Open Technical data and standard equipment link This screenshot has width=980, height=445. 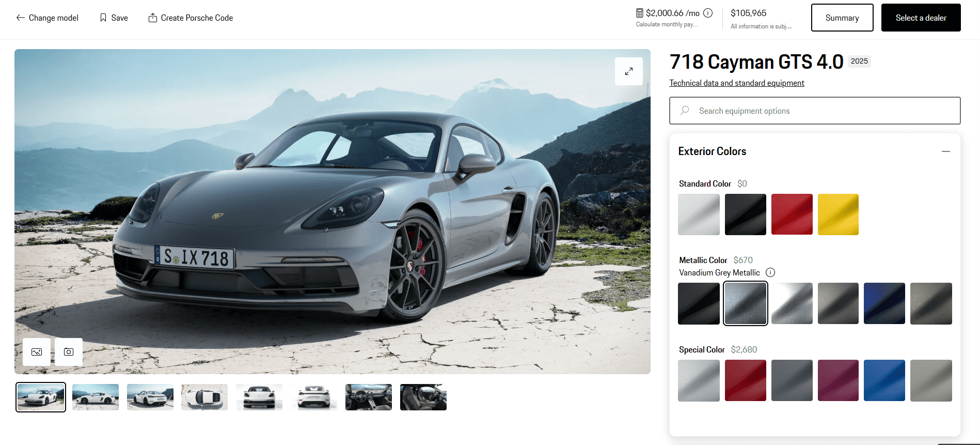[x=737, y=83]
